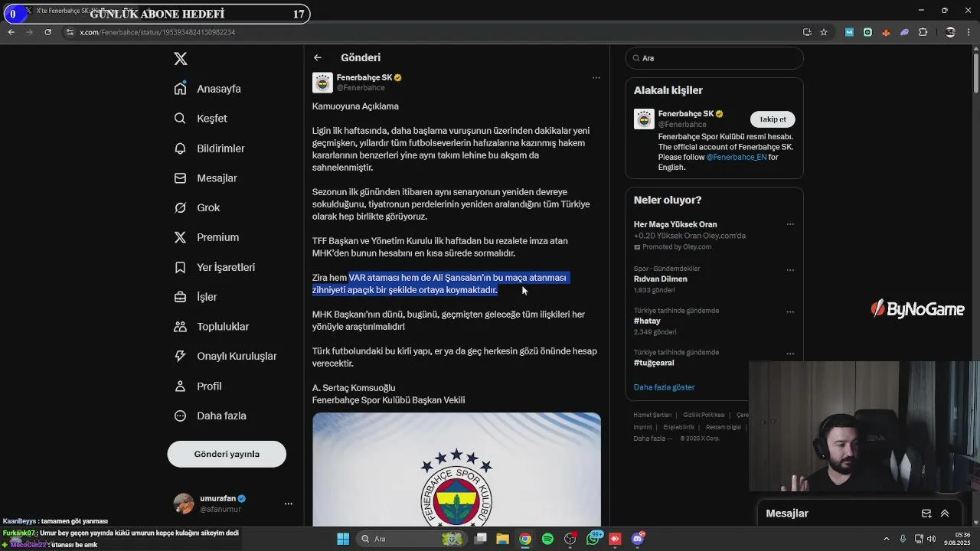Image resolution: width=980 pixels, height=551 pixels.
Task: Click the umurafan profile avatar
Action: [184, 504]
